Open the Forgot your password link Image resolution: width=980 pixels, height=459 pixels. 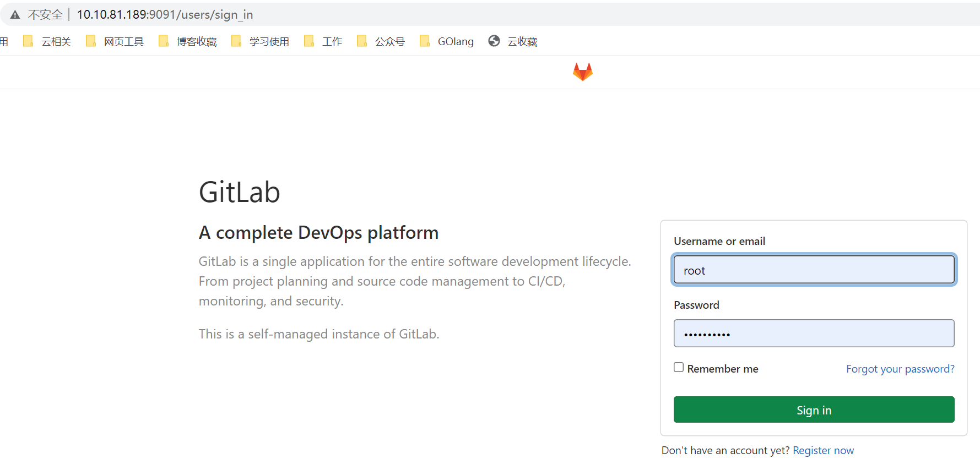[x=900, y=369]
